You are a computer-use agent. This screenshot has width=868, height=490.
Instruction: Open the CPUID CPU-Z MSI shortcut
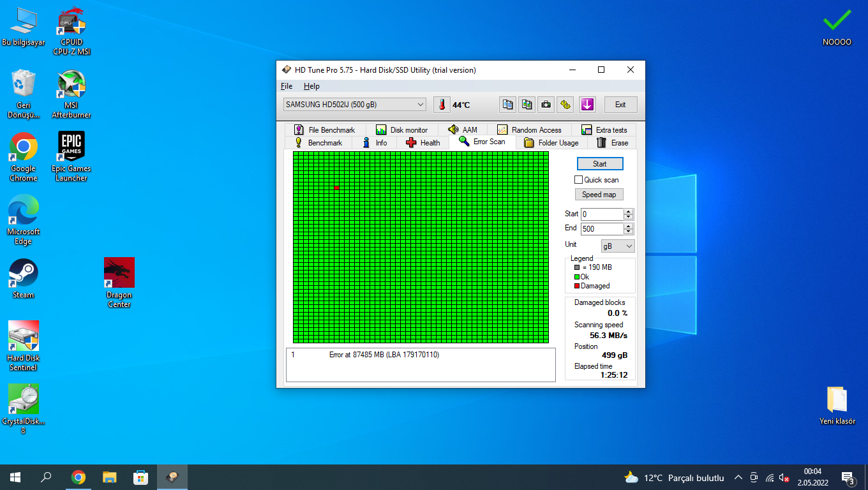71,31
